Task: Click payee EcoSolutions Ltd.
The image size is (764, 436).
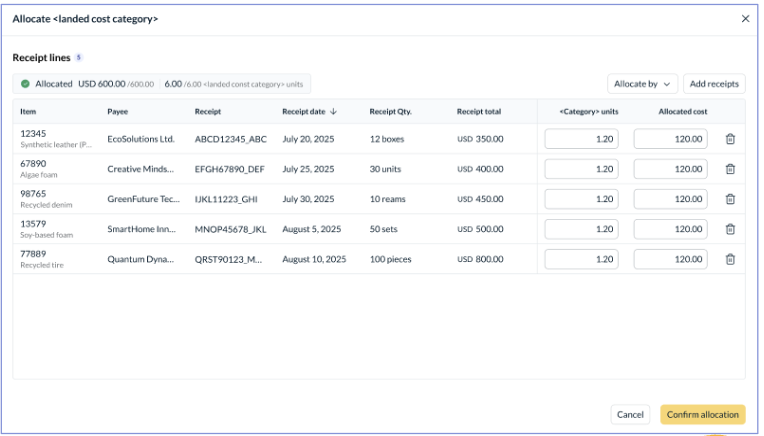Action: pos(141,139)
